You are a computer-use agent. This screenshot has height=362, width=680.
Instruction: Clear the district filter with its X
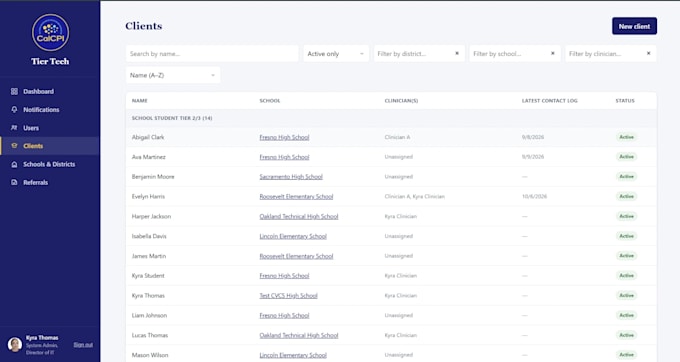457,53
